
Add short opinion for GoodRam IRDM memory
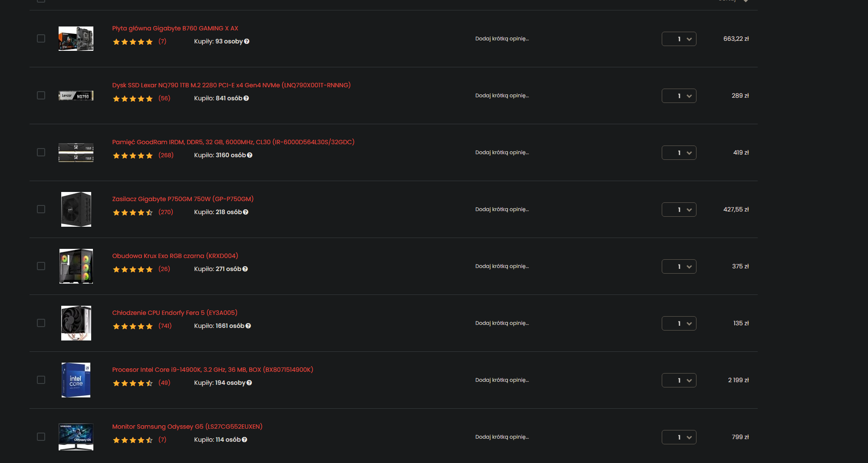tap(502, 152)
